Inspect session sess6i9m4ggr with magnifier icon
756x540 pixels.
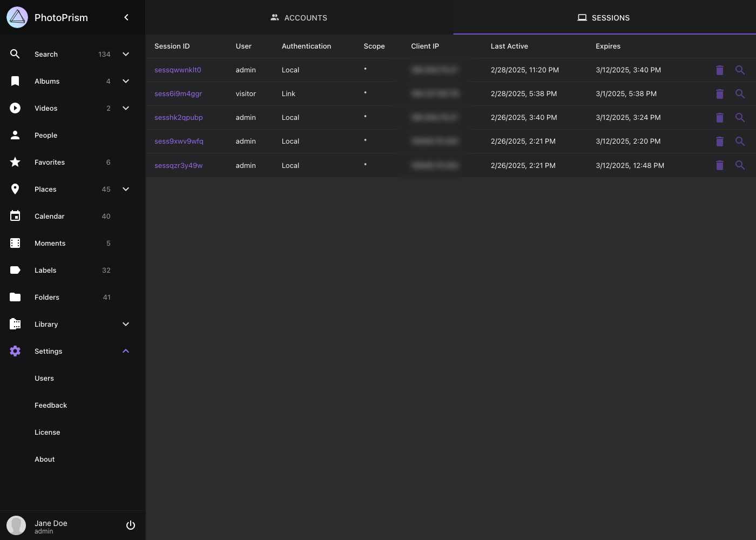[740, 93]
